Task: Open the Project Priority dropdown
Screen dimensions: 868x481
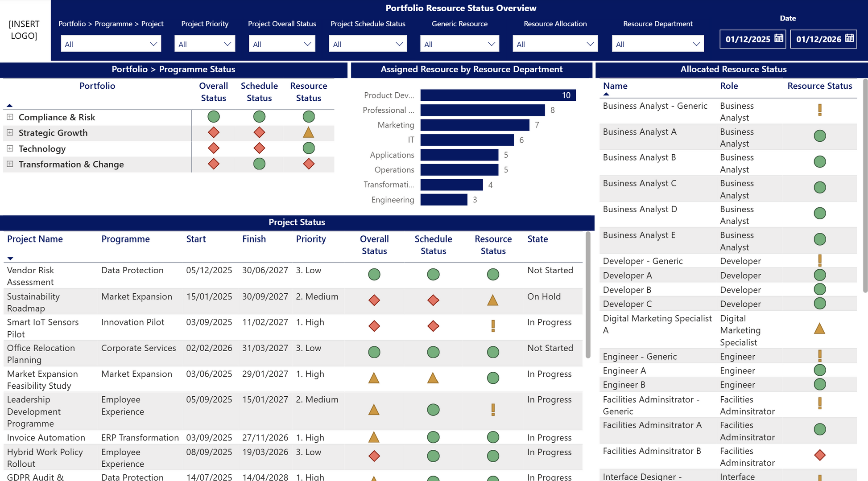Action: tap(205, 44)
